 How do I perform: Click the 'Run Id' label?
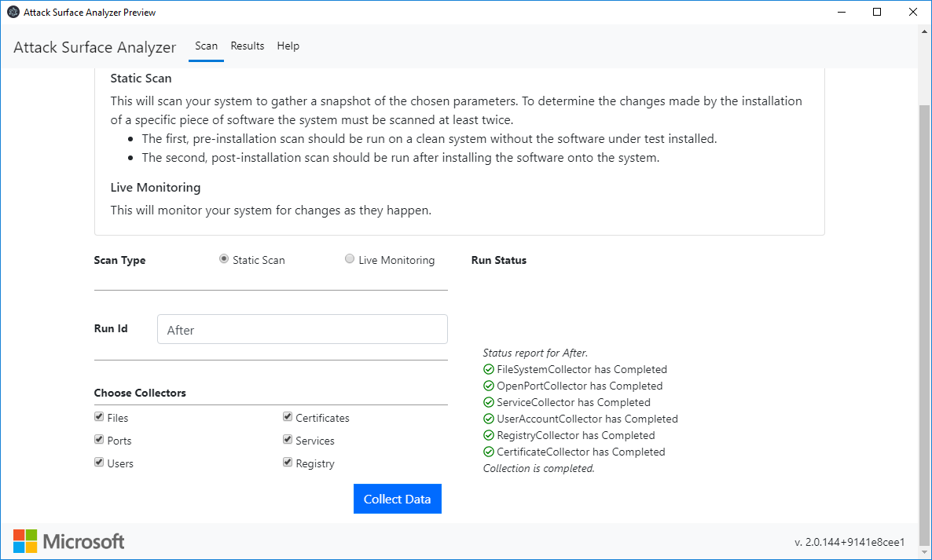tap(111, 328)
